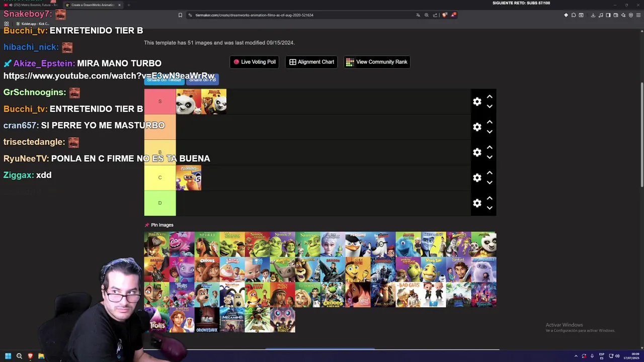
Task: Open Brave Rewards triangle icon
Action: (x=453, y=15)
